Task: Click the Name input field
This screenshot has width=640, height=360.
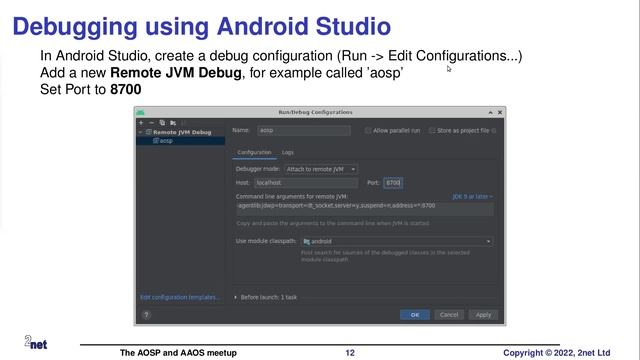Action: point(304,131)
